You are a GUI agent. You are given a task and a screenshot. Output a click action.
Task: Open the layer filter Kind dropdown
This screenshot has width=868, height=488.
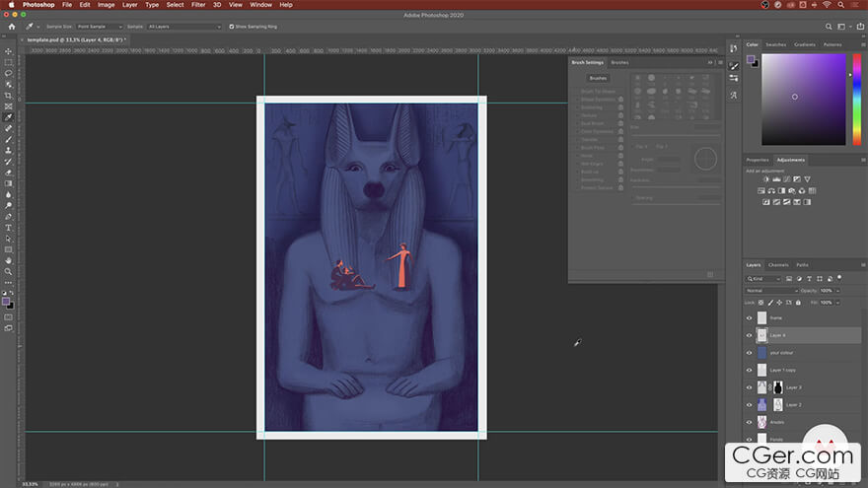coord(763,279)
